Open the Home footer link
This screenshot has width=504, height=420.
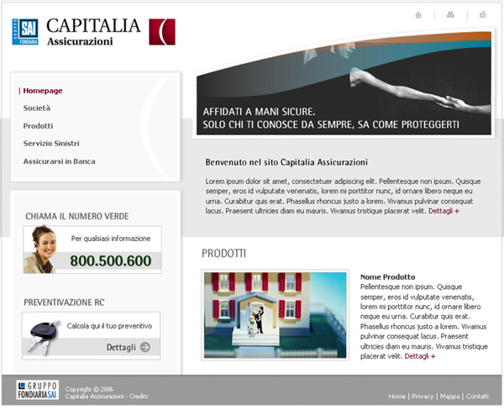[397, 396]
